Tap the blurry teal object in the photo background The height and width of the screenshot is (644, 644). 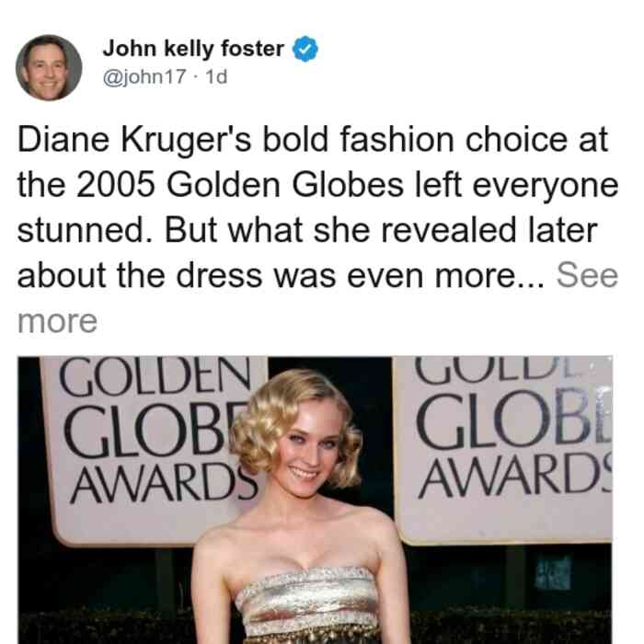click(x=553, y=572)
